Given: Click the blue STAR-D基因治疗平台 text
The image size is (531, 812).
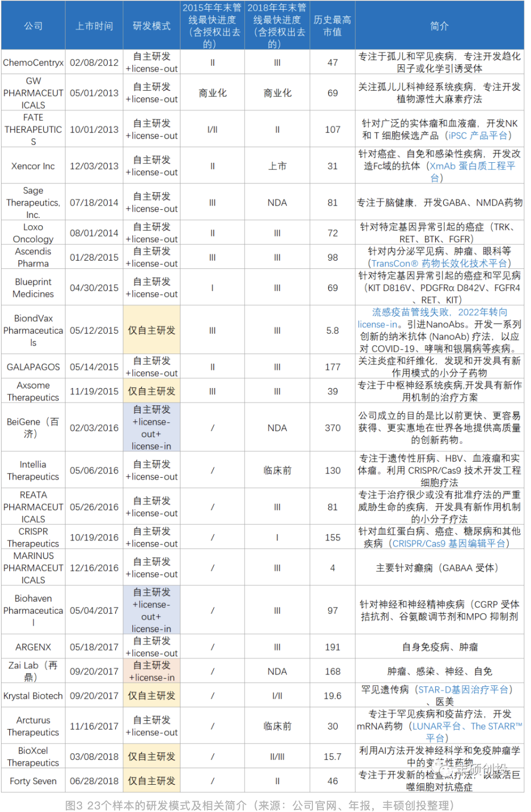Looking at the screenshot, I should pos(463,689).
